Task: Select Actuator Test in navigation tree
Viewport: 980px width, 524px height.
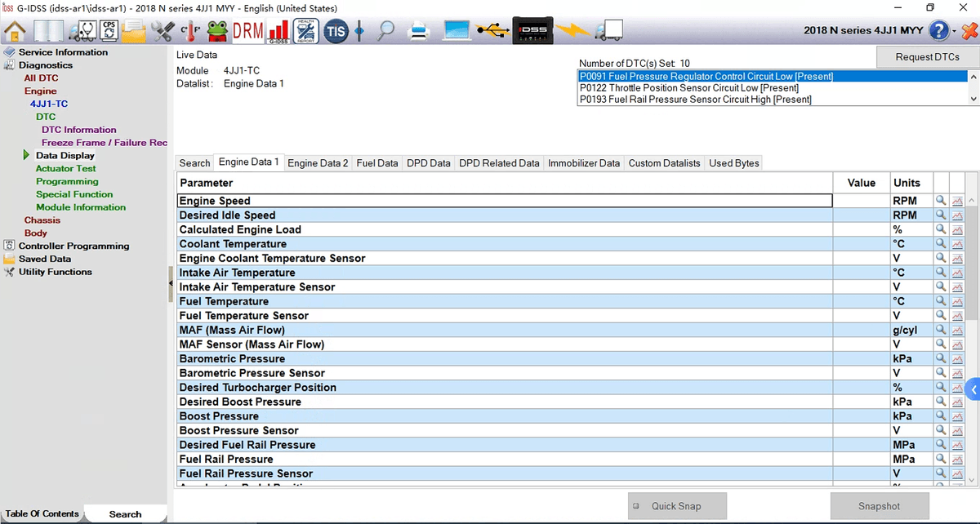Action: [x=65, y=168]
